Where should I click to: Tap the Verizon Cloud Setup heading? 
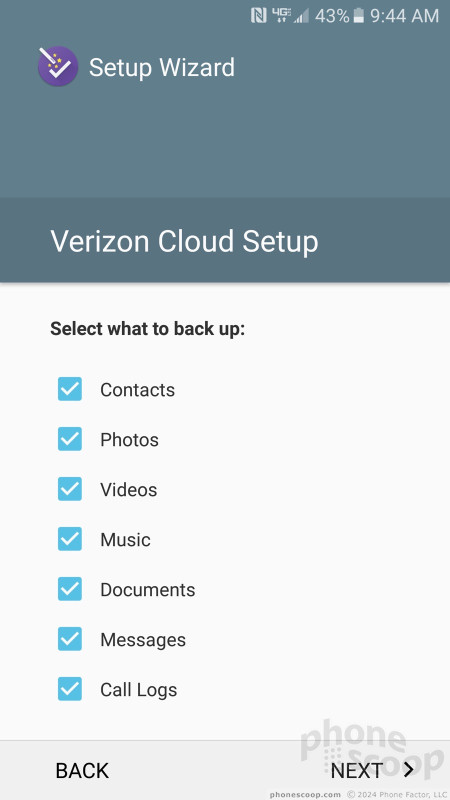184,241
